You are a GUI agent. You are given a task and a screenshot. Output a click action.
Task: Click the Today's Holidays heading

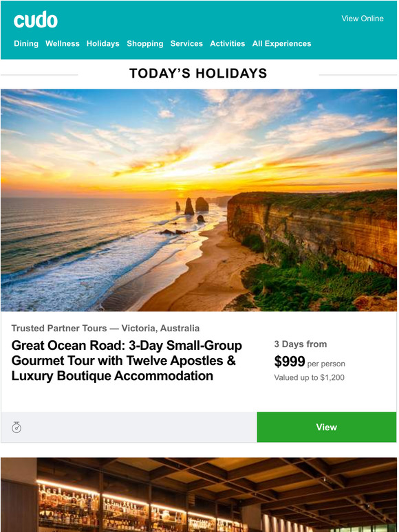(x=198, y=74)
